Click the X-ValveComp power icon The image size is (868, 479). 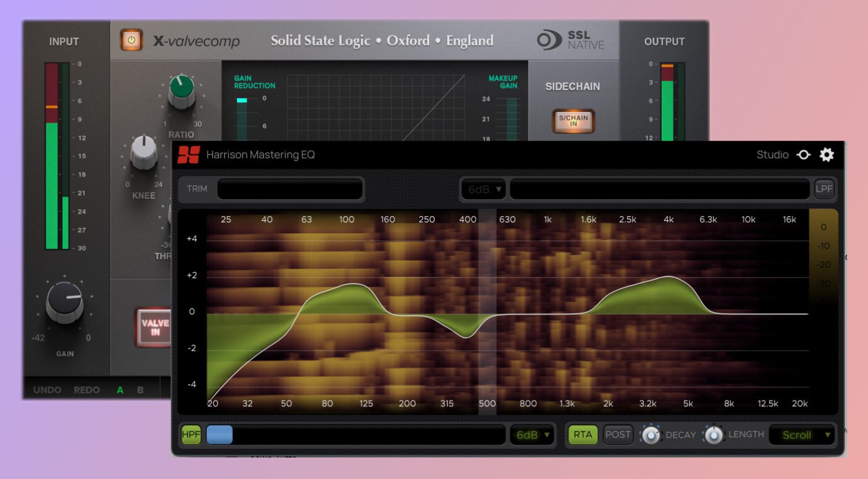point(132,40)
